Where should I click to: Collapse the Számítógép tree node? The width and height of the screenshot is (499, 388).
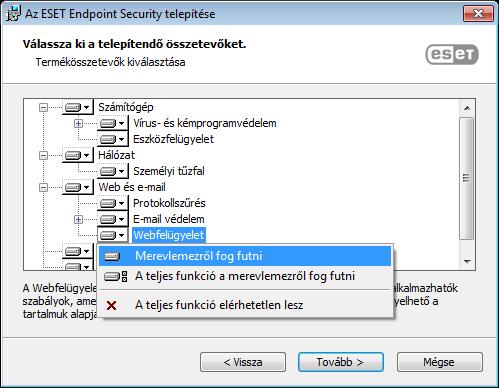tap(43, 107)
